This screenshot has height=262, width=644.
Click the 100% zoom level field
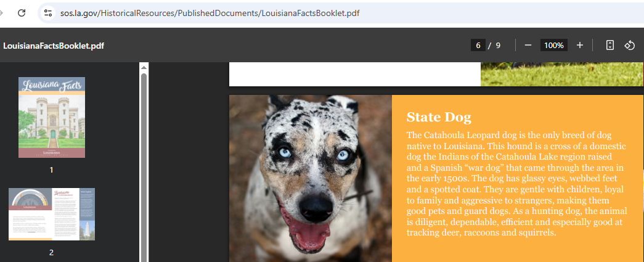tap(553, 45)
